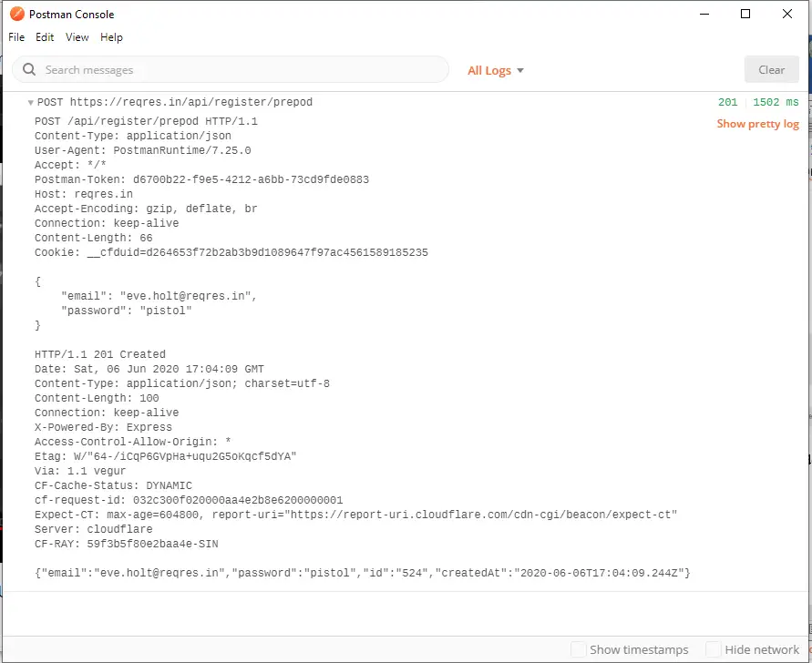
Task: Enable Hide network checkbox
Action: tap(713, 649)
